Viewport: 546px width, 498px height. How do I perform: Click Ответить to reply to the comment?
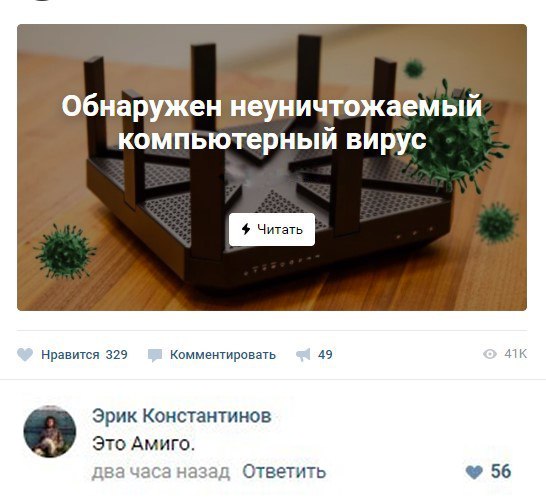click(x=284, y=472)
